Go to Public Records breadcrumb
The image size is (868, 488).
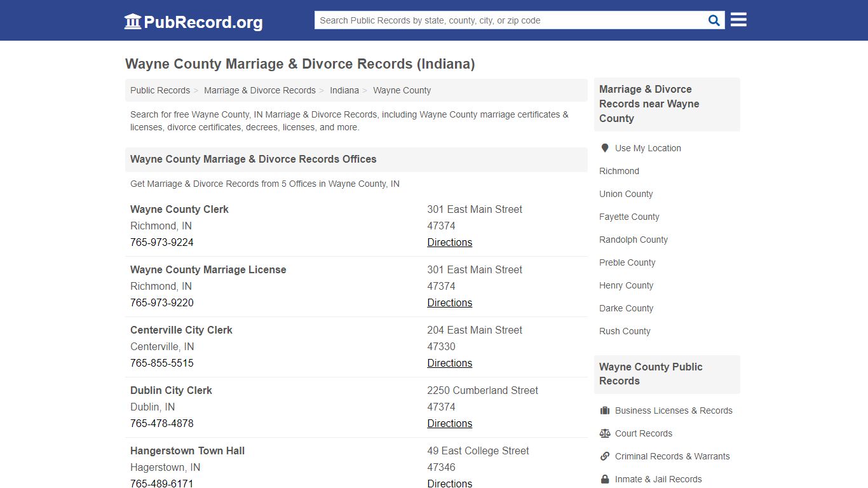tap(160, 90)
